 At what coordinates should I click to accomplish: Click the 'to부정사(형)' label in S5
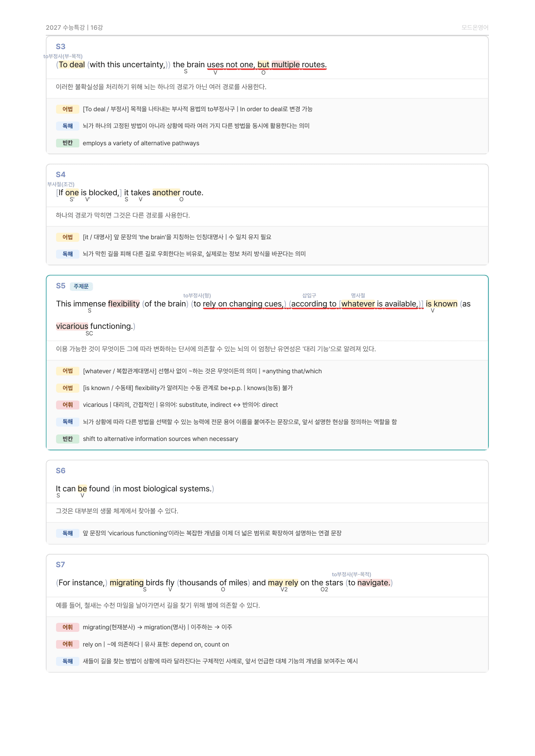197,296
